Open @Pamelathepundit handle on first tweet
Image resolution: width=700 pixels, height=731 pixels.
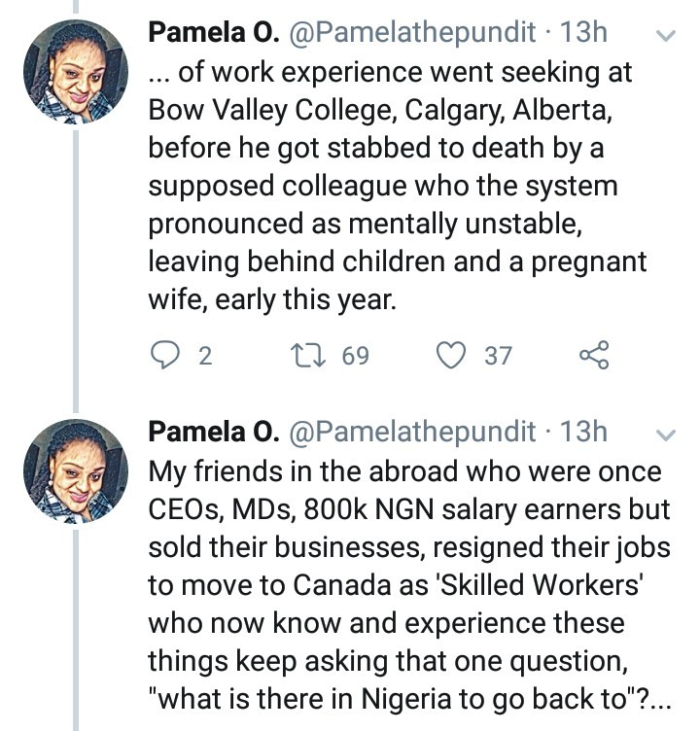413,34
